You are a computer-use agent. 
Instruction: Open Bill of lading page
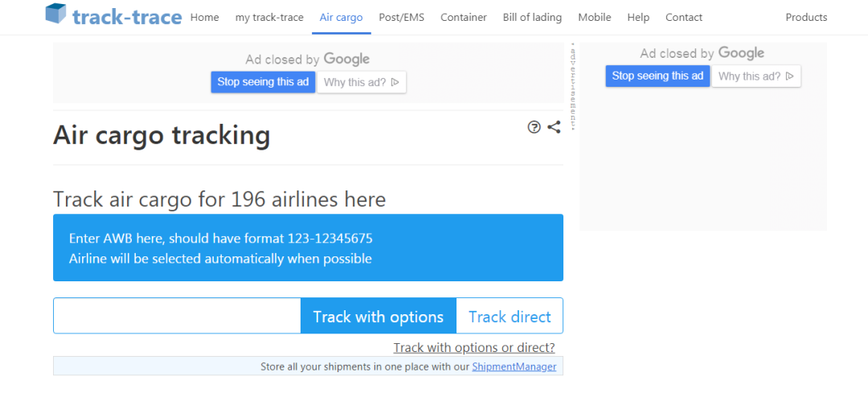[532, 17]
